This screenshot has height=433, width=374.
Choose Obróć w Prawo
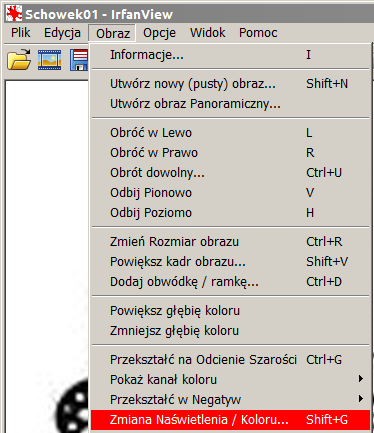pyautogui.click(x=231, y=153)
